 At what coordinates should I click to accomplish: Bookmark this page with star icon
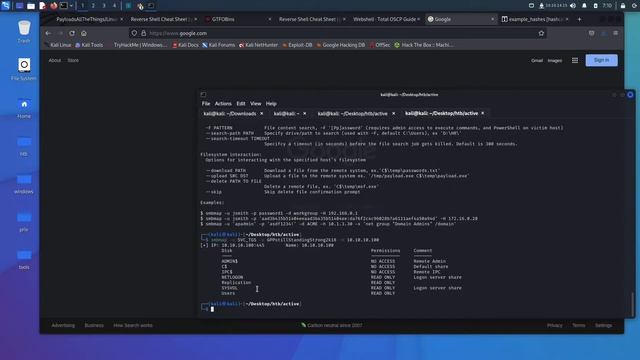pos(541,33)
